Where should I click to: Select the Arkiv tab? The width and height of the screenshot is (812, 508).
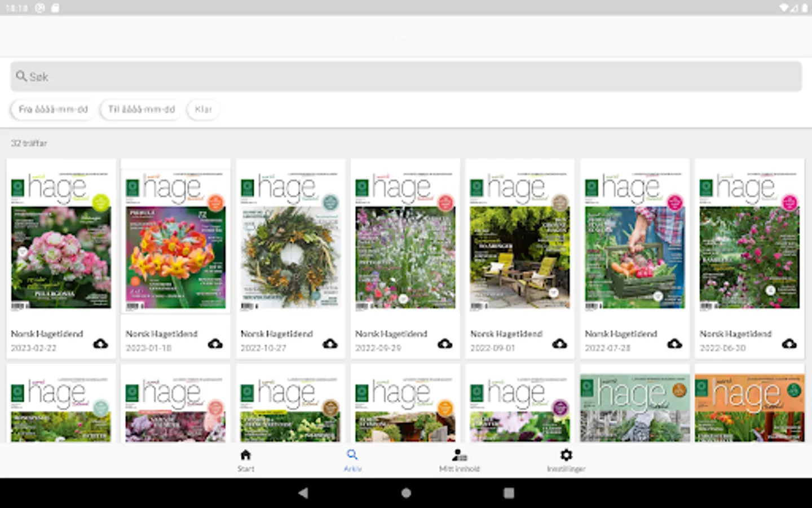pyautogui.click(x=352, y=460)
